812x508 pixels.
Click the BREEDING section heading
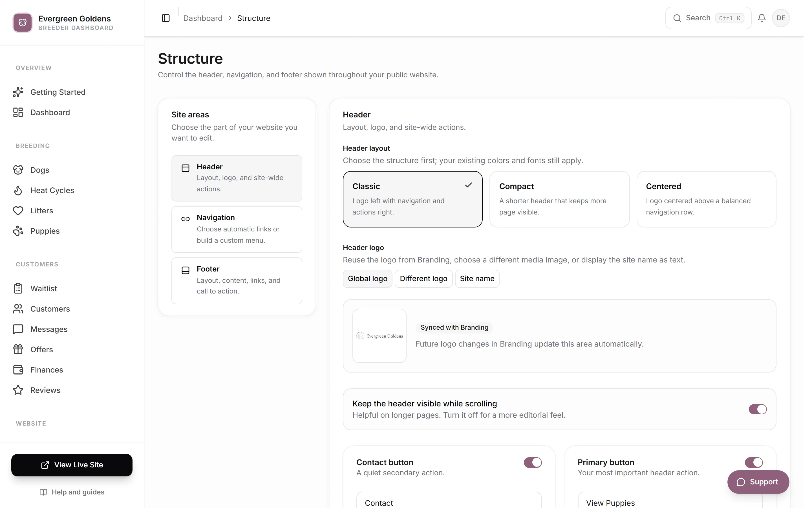click(x=33, y=146)
